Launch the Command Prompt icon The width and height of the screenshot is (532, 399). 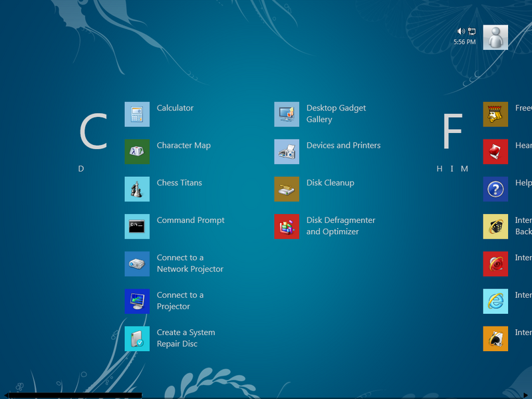click(x=137, y=226)
